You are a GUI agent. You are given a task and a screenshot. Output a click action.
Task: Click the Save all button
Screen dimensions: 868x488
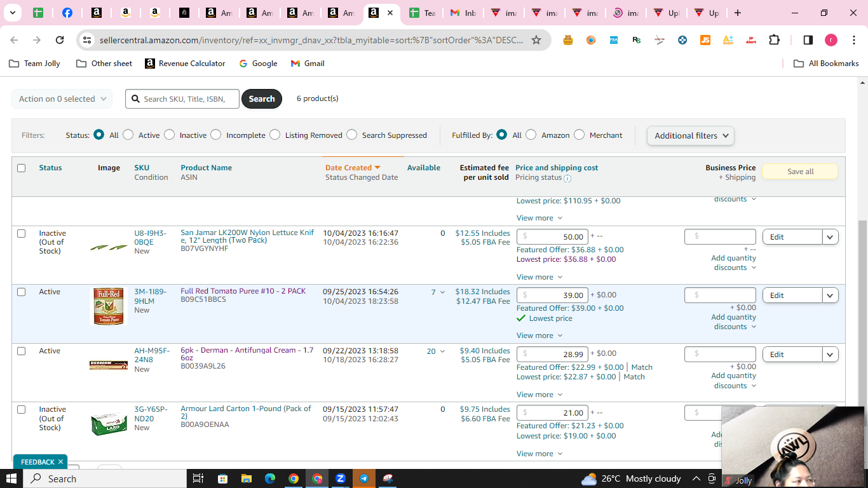[x=800, y=172]
